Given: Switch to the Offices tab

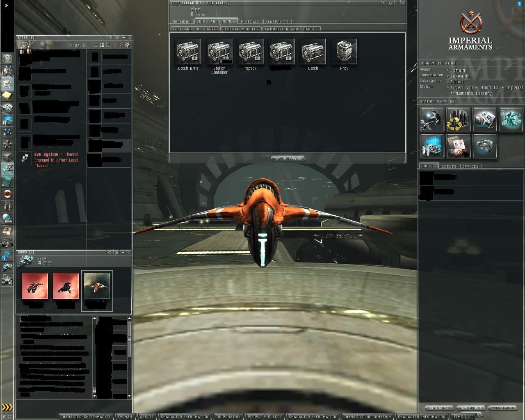Looking at the screenshot, I should click(470, 166).
